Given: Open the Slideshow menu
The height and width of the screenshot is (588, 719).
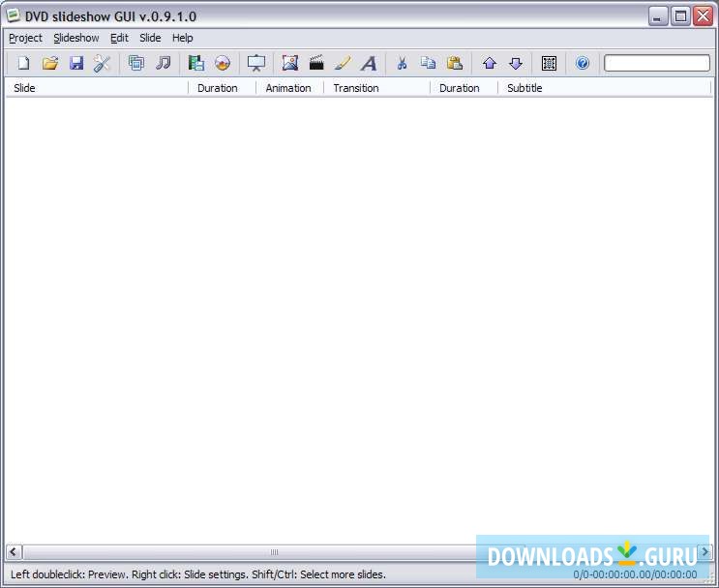Looking at the screenshot, I should (x=76, y=38).
